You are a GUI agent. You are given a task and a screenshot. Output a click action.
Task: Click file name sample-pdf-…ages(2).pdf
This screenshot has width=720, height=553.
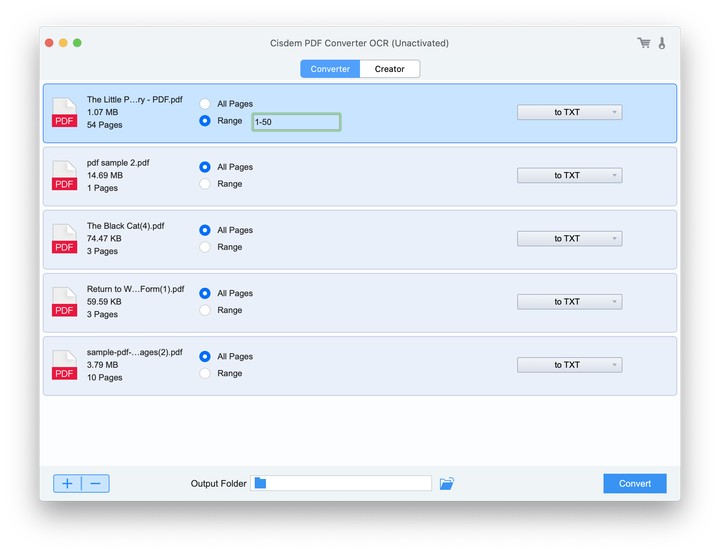[x=135, y=352]
